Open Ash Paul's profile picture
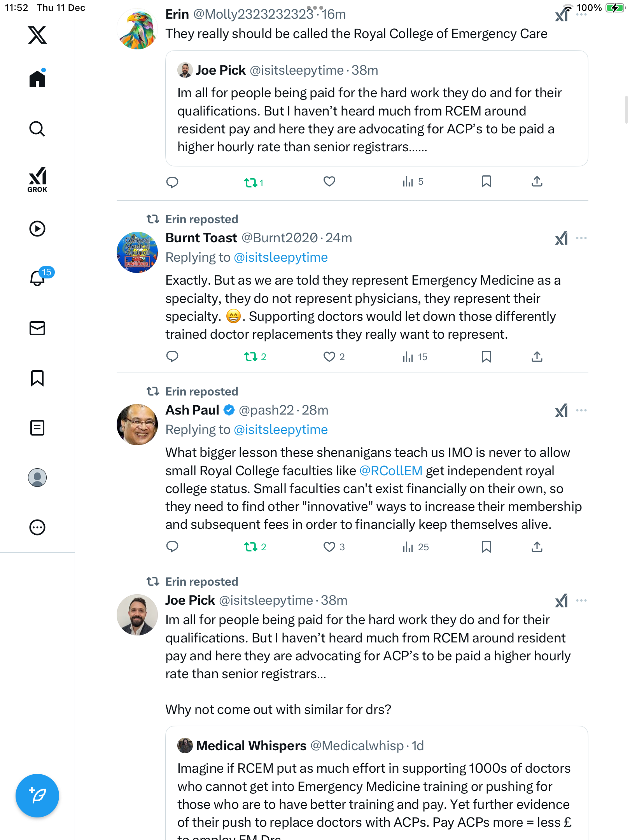Image resolution: width=630 pixels, height=840 pixels. pos(137,425)
